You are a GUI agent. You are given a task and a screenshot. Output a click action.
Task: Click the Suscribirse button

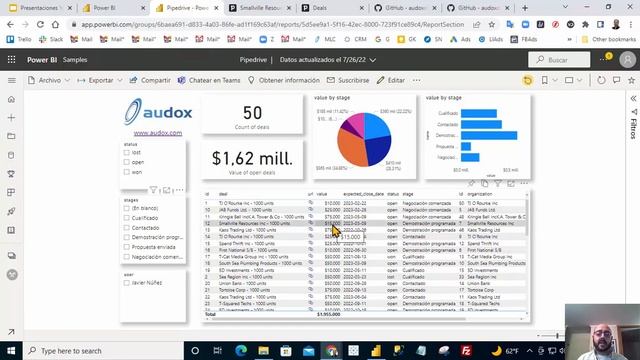[348, 80]
